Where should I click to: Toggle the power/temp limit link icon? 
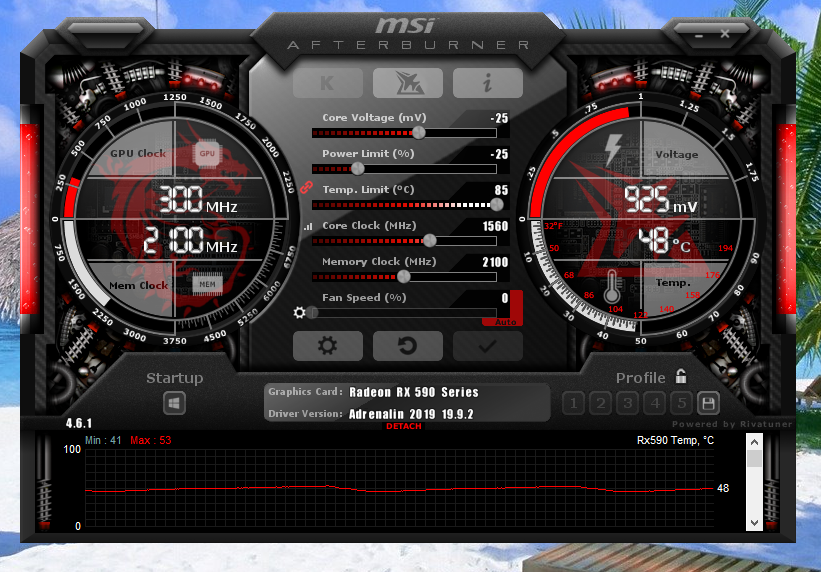pos(306,187)
